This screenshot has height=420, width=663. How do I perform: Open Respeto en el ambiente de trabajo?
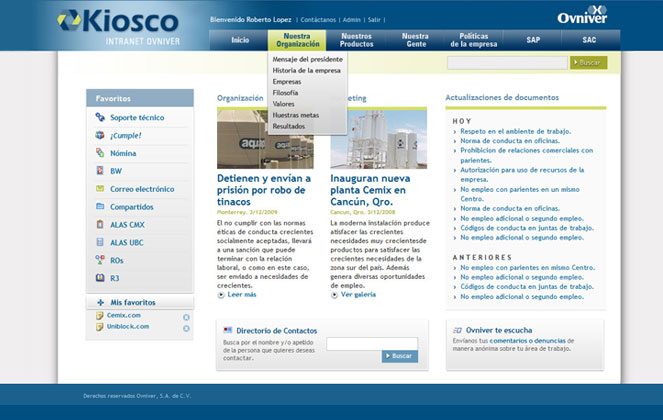click(515, 131)
